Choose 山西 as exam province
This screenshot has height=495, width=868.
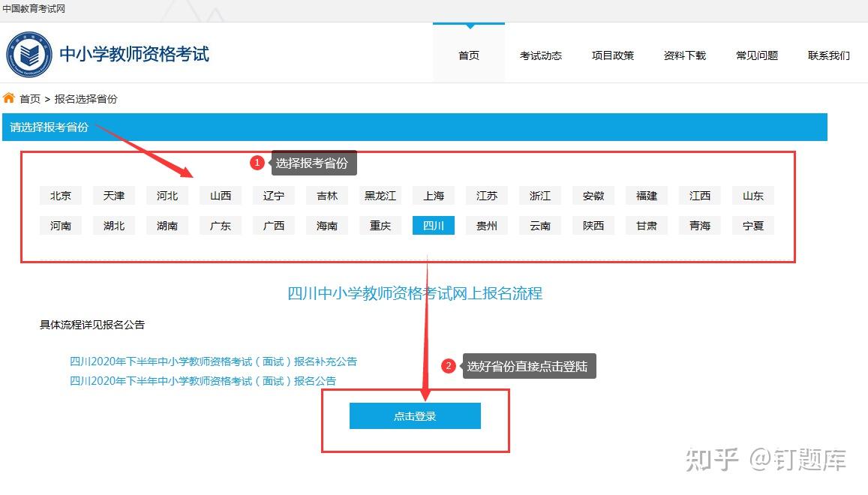pyautogui.click(x=221, y=196)
